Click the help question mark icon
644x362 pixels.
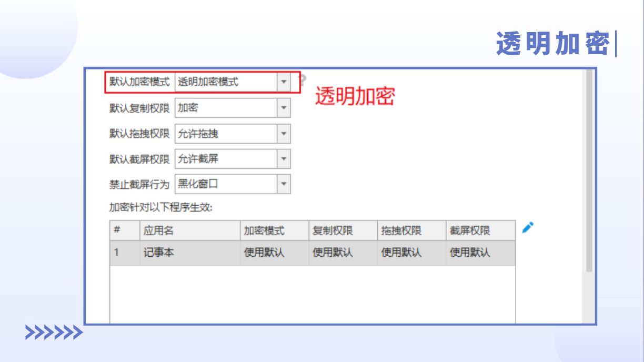pyautogui.click(x=303, y=81)
